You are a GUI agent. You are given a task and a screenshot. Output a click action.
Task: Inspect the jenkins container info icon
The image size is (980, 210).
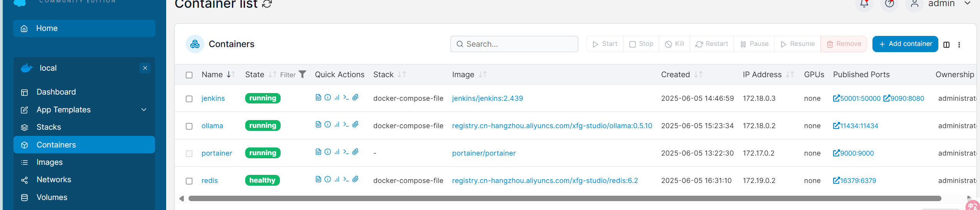pyautogui.click(x=328, y=97)
